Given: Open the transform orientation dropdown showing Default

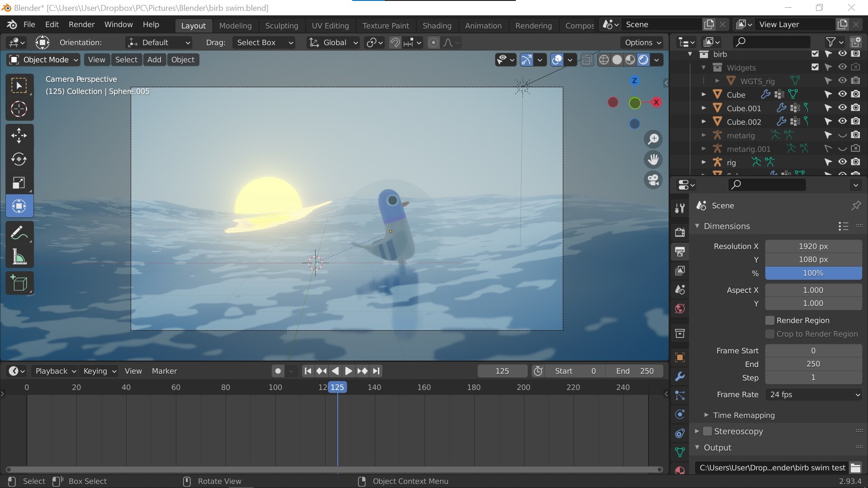Looking at the screenshot, I should click(x=158, y=42).
